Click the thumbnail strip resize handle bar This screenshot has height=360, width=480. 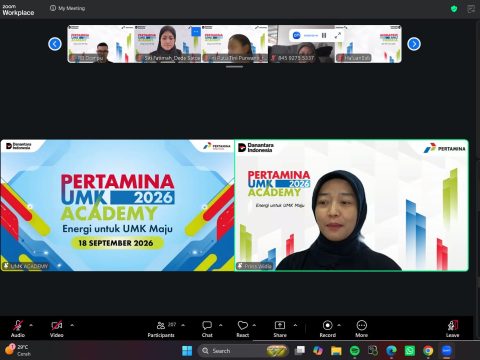click(x=234, y=67)
